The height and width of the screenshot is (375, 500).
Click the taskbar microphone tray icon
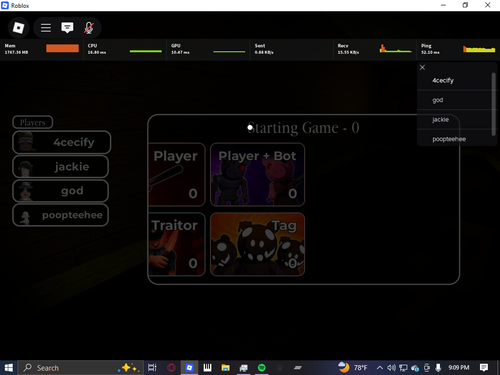click(x=438, y=368)
